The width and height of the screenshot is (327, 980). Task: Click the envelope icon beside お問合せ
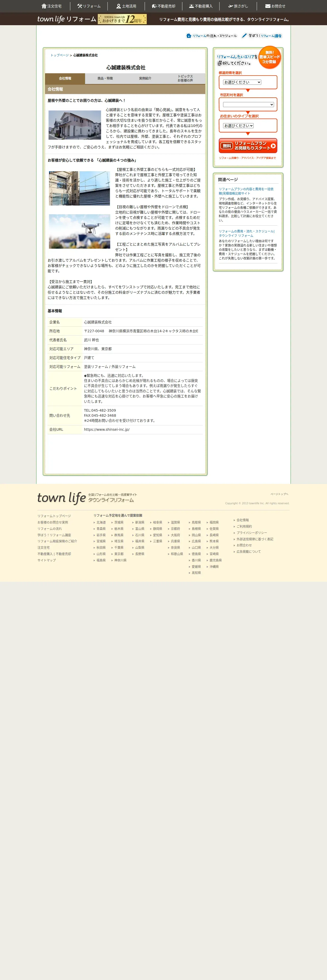[268, 6]
